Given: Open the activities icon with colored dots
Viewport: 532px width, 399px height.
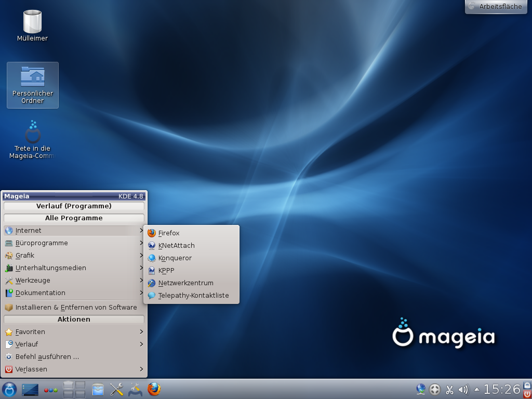Looking at the screenshot, I should [x=51, y=390].
